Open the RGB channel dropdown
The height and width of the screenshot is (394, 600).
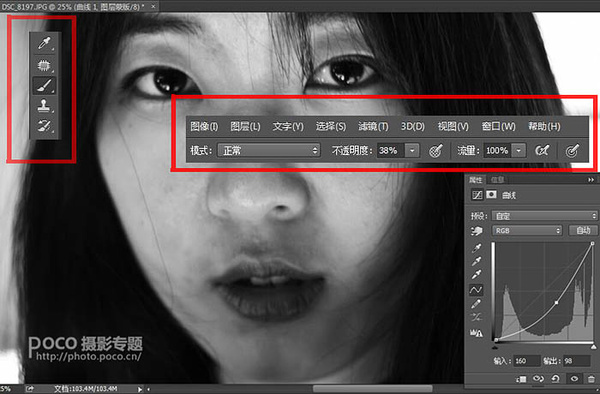pos(527,231)
